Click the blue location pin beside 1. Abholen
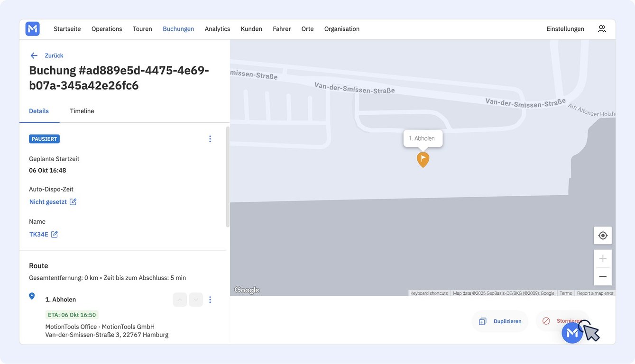This screenshot has width=635, height=364. pos(32,296)
